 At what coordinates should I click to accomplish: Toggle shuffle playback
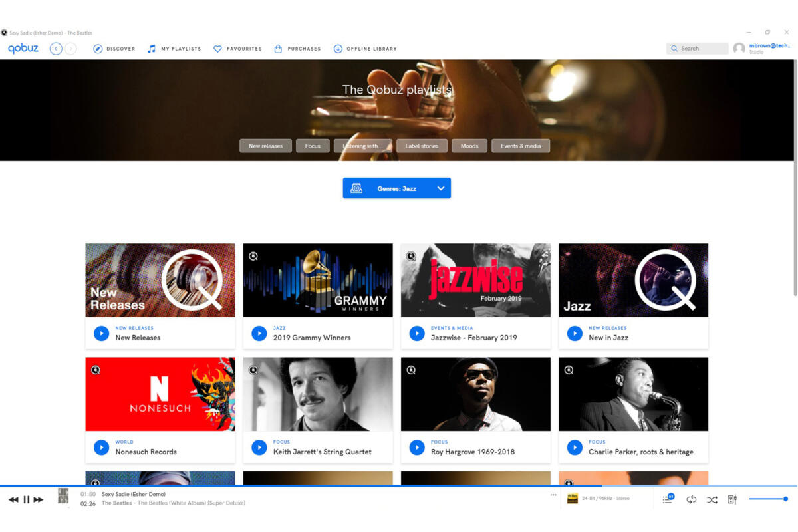pos(712,499)
